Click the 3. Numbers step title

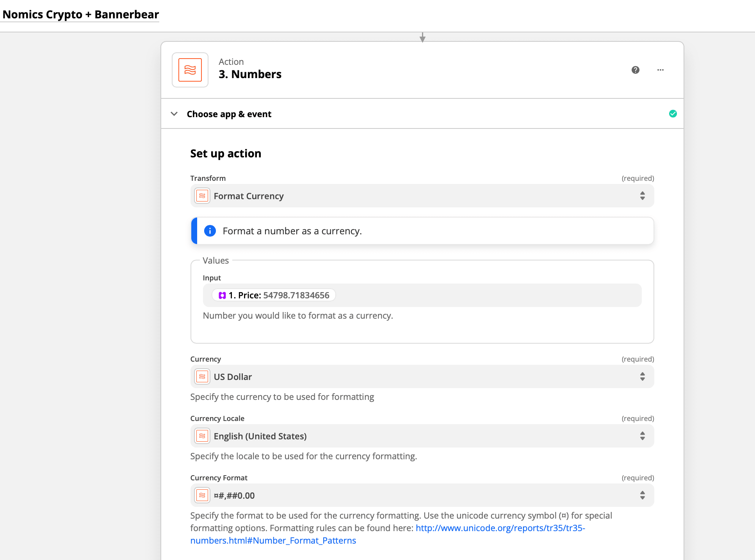click(x=250, y=74)
